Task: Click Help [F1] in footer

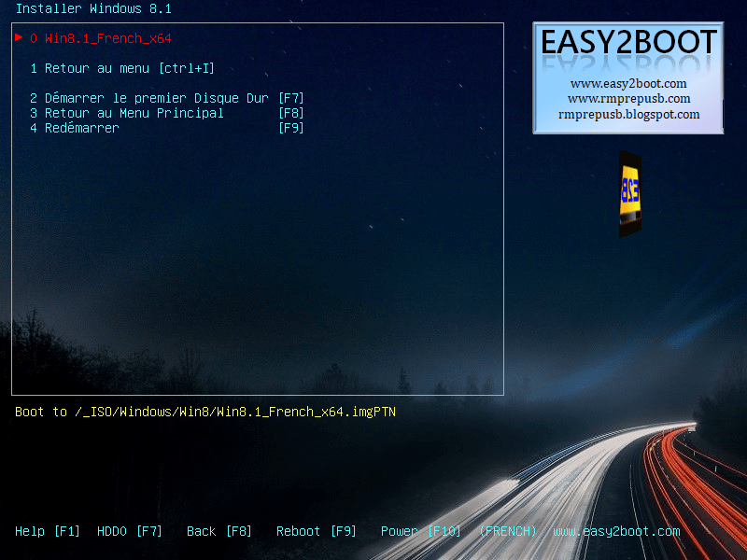Action: pos(48,531)
